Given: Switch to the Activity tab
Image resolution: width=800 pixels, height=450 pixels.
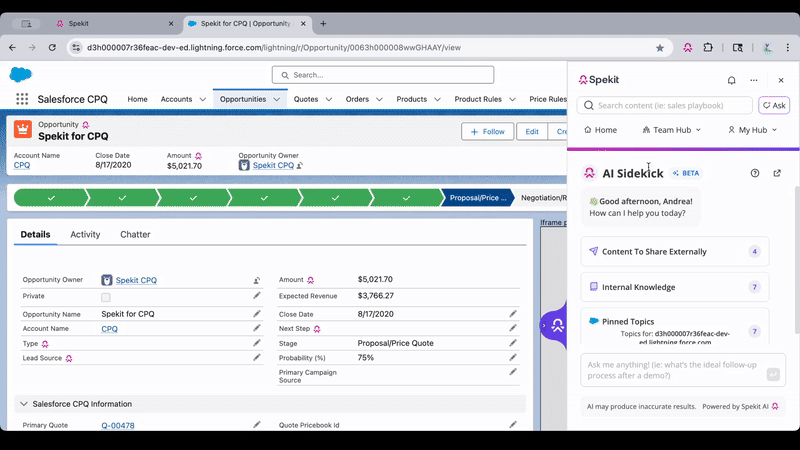Looking at the screenshot, I should (85, 234).
